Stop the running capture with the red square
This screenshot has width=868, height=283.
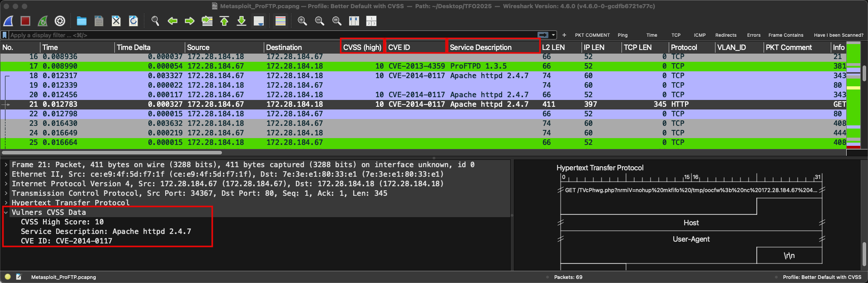(x=25, y=21)
